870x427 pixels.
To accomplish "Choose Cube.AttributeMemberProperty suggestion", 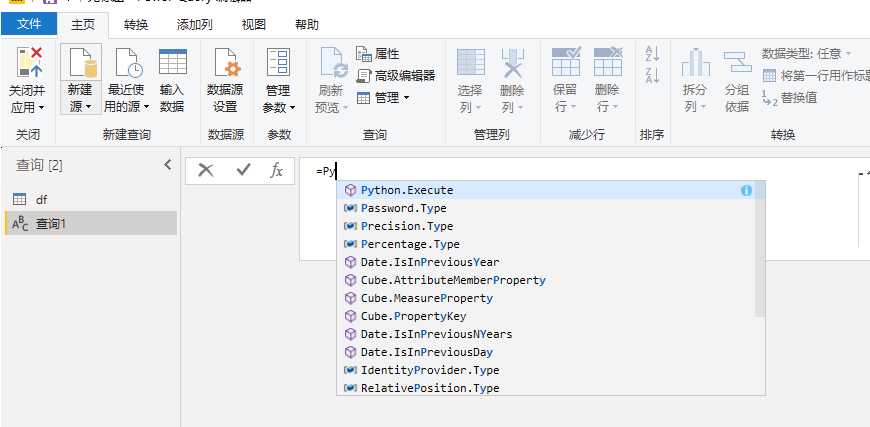I will click(x=546, y=281).
